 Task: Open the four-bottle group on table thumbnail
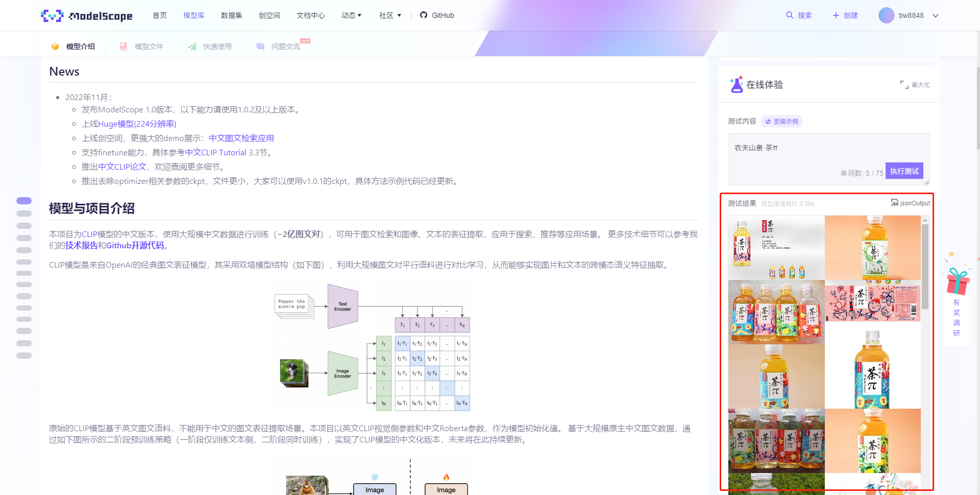pyautogui.click(x=776, y=312)
